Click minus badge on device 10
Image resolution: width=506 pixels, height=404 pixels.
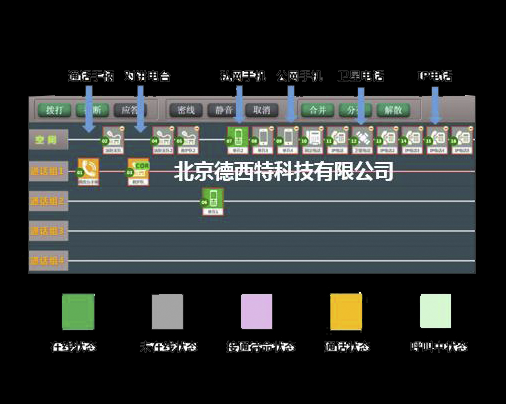click(321, 128)
